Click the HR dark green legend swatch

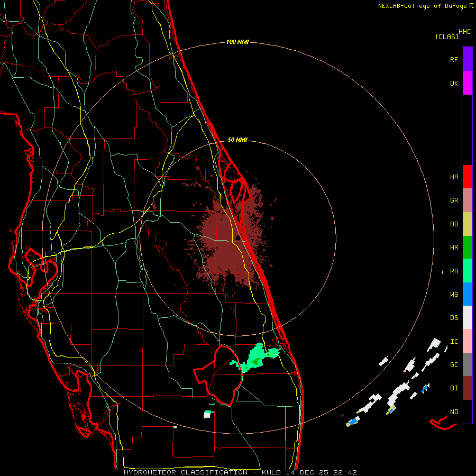tap(467, 247)
